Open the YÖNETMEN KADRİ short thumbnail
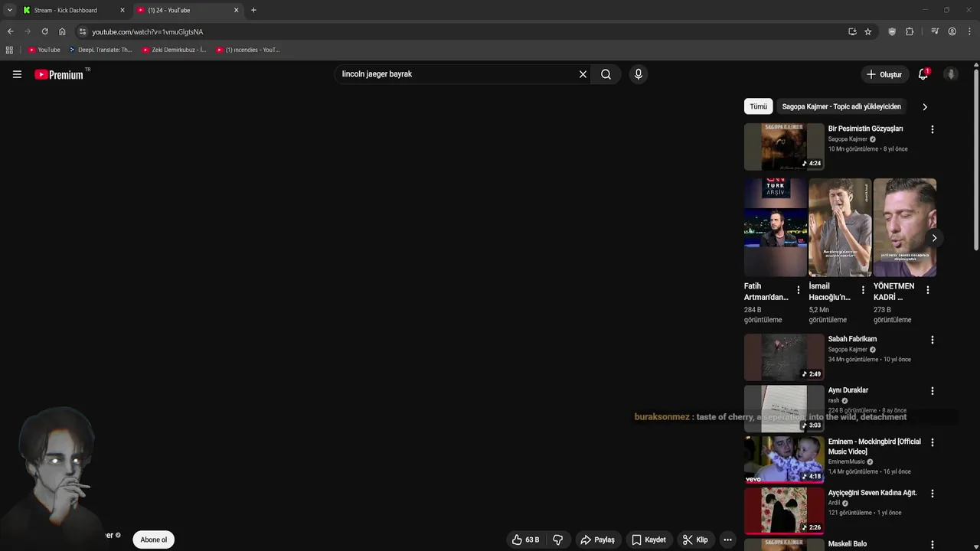The height and width of the screenshot is (551, 980). click(x=905, y=227)
